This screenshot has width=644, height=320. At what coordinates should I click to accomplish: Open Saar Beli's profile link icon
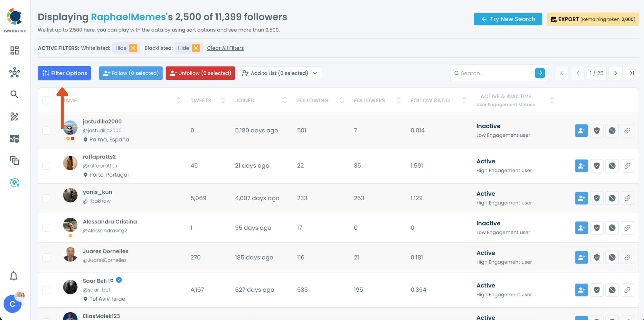point(627,290)
